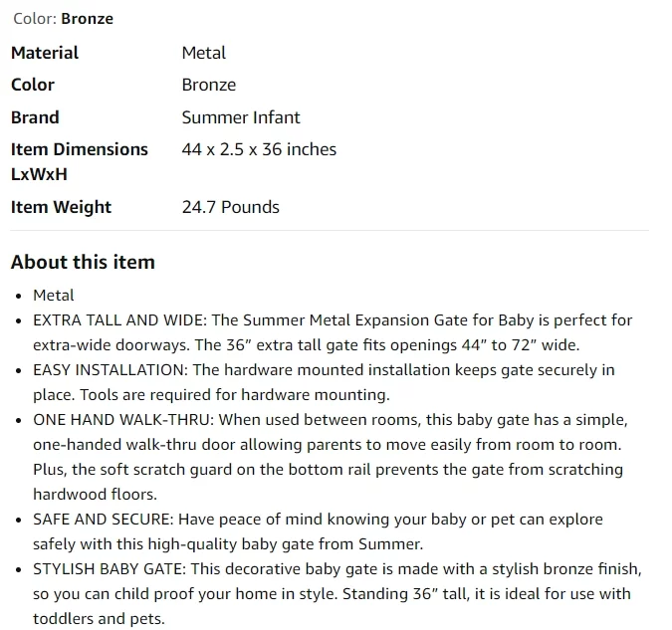Select the Brand row label

pyautogui.click(x=35, y=117)
